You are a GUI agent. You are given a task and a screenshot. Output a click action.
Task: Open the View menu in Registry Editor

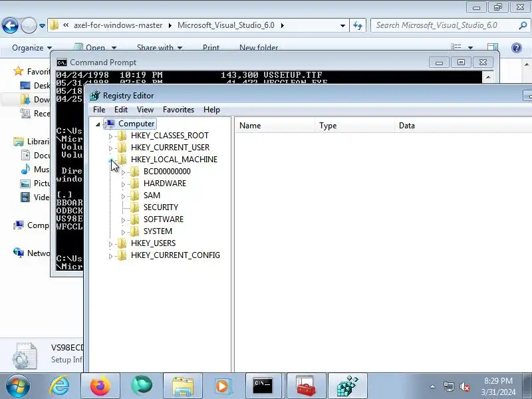point(145,110)
